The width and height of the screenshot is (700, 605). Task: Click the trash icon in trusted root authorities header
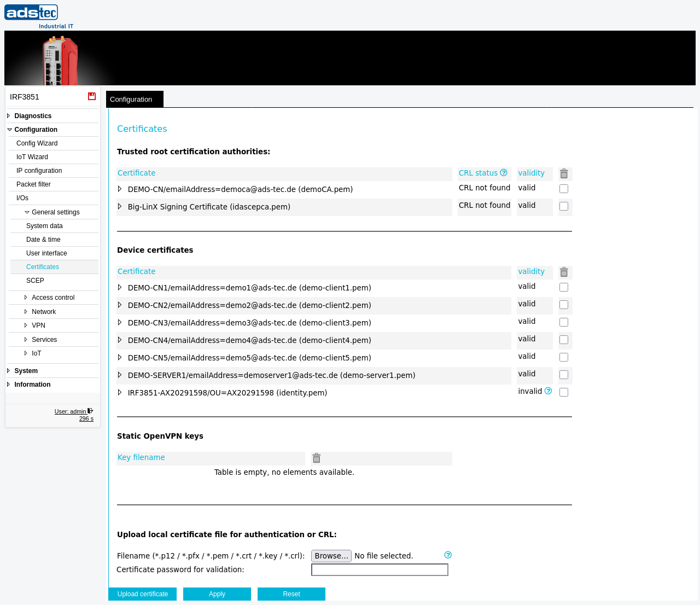[x=564, y=173]
